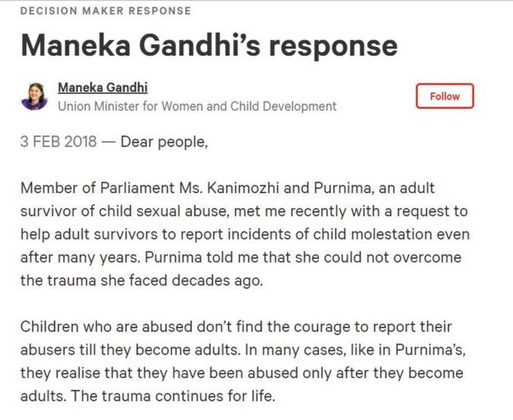Viewport: 513px width, 420px height.
Task: Click Maneka Gandhi's profile avatar photo
Action: [x=35, y=96]
